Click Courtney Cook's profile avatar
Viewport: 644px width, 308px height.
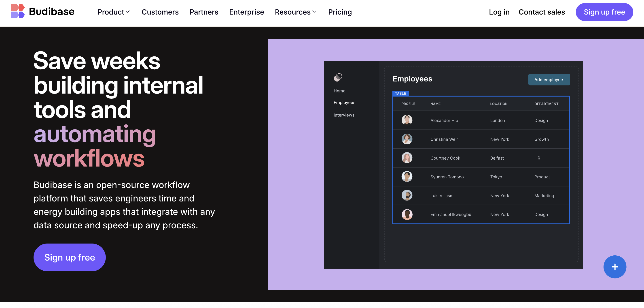point(407,158)
